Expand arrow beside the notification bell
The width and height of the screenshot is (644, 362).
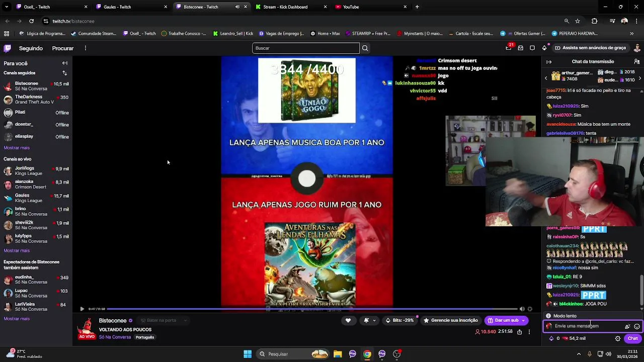[x=374, y=320]
